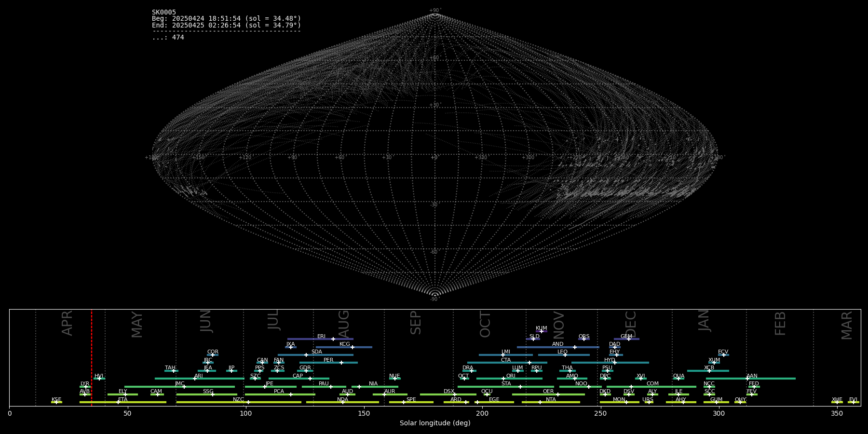The width and height of the screenshot is (868, 434).
Task: Click the GEM shower label
Action: [x=626, y=337]
